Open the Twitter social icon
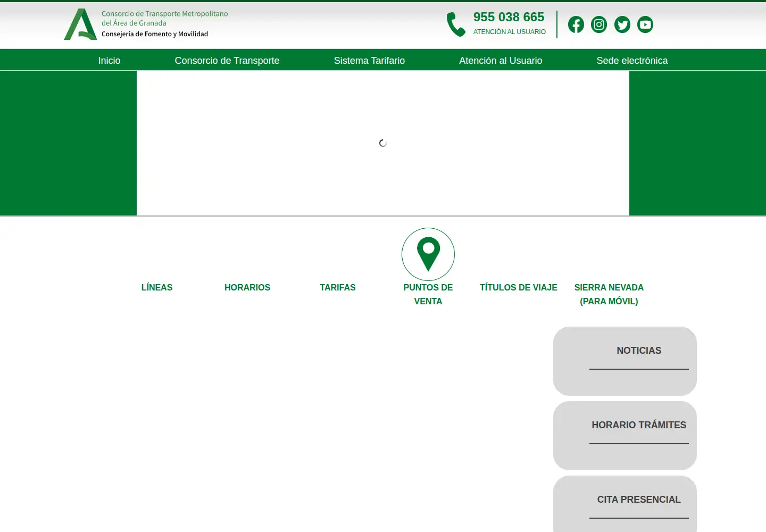766x532 pixels. [x=622, y=24]
